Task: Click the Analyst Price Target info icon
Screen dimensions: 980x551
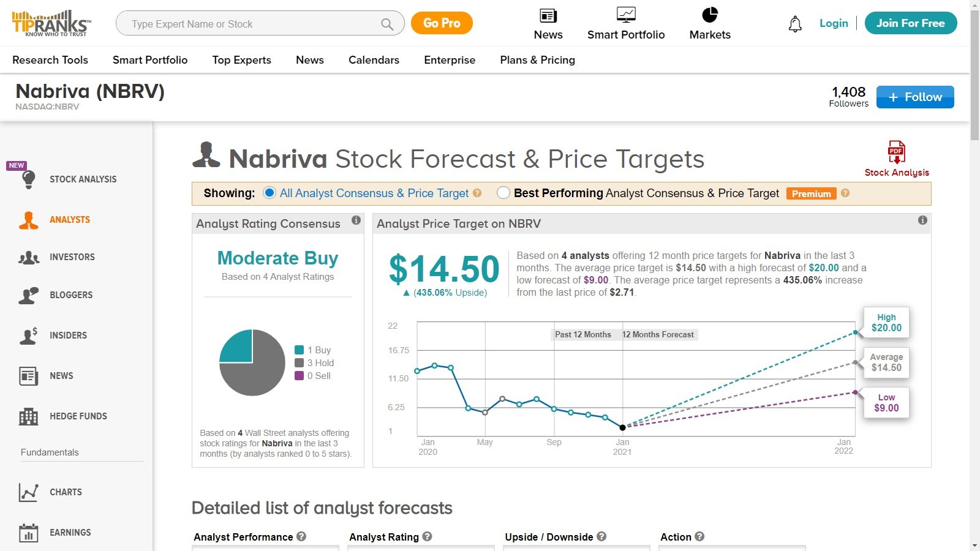Action: [922, 220]
